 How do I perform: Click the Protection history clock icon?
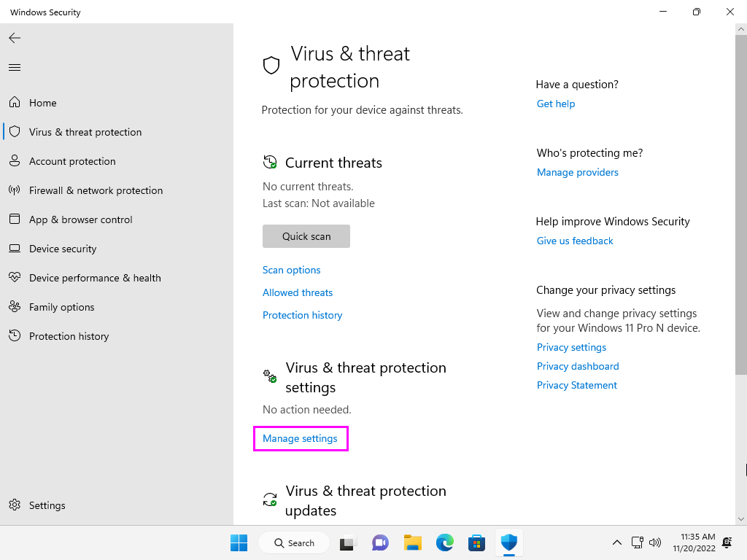[x=15, y=335]
